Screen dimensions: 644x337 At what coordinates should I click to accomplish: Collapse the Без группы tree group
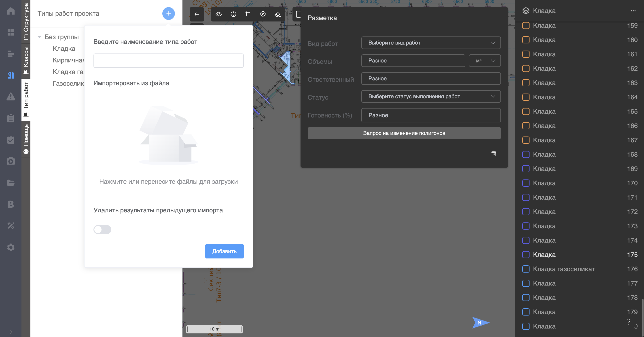pyautogui.click(x=39, y=37)
